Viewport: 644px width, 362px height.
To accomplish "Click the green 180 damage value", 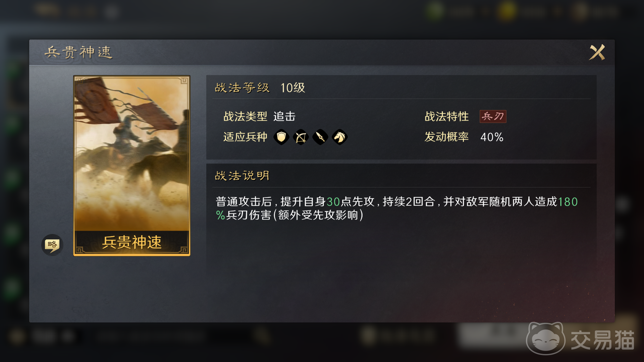I will click(568, 202).
